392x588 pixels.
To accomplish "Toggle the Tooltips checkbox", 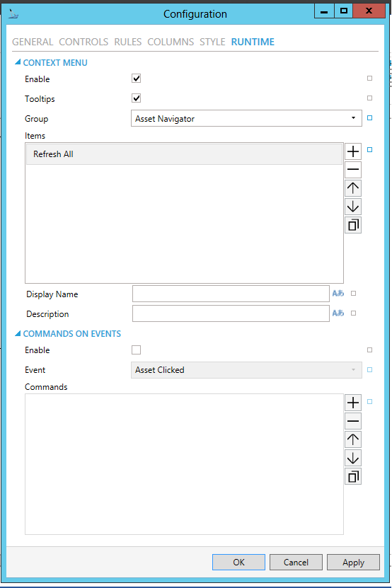I will 136,98.
